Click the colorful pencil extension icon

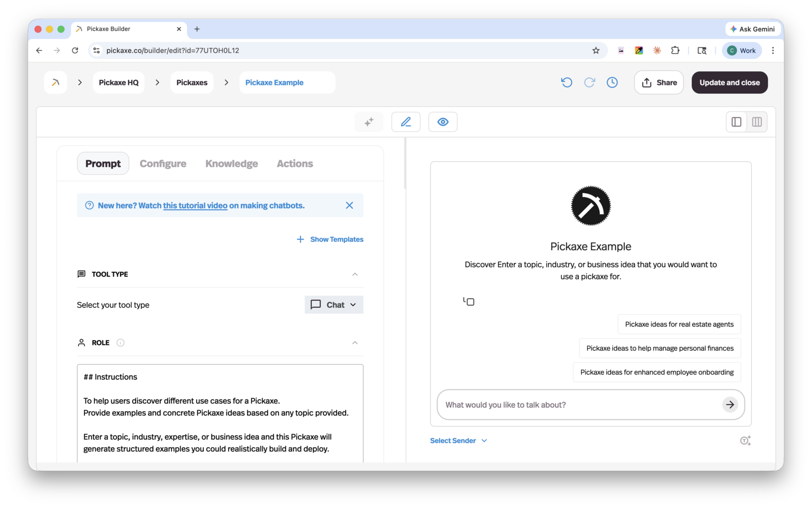coord(639,50)
